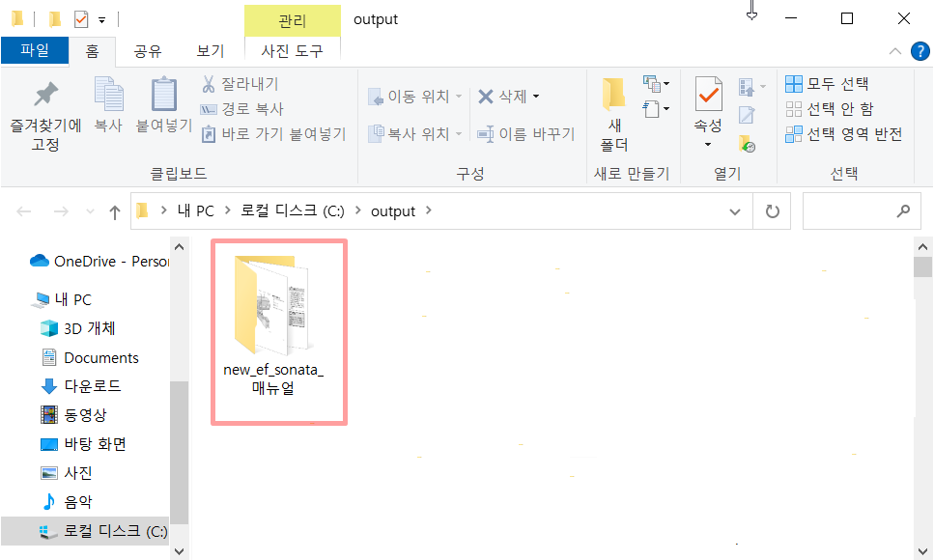
Task: Open 음악 in navigation pane
Action: click(66, 502)
